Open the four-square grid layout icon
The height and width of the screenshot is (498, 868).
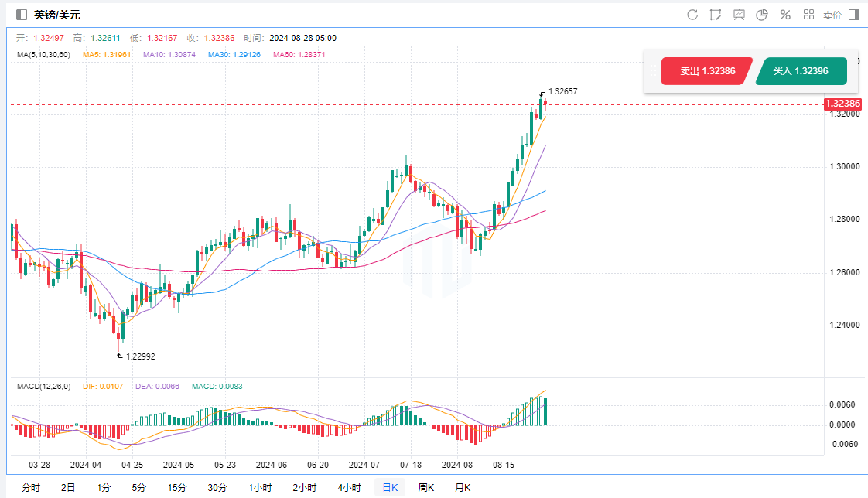pos(808,15)
